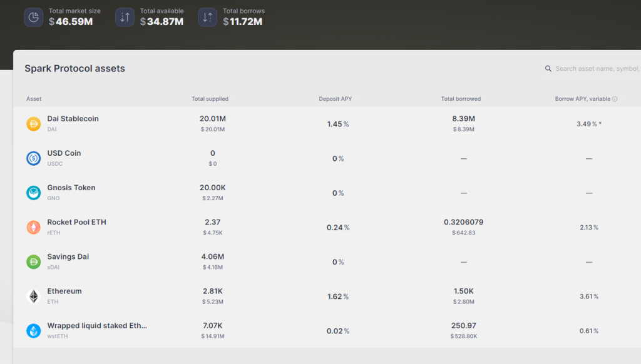
Task: Click the $642.83 rETH borrowed value
Action: (464, 233)
